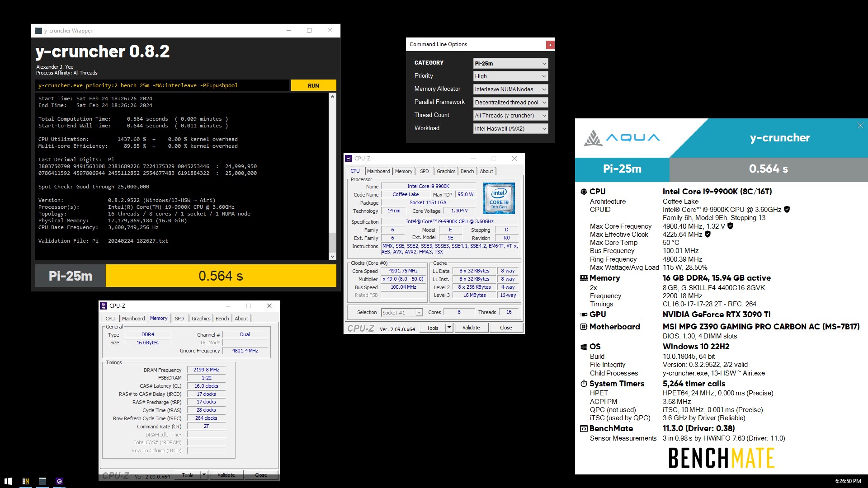Click the Intel Core i9 logo in CPU-Z

click(499, 198)
